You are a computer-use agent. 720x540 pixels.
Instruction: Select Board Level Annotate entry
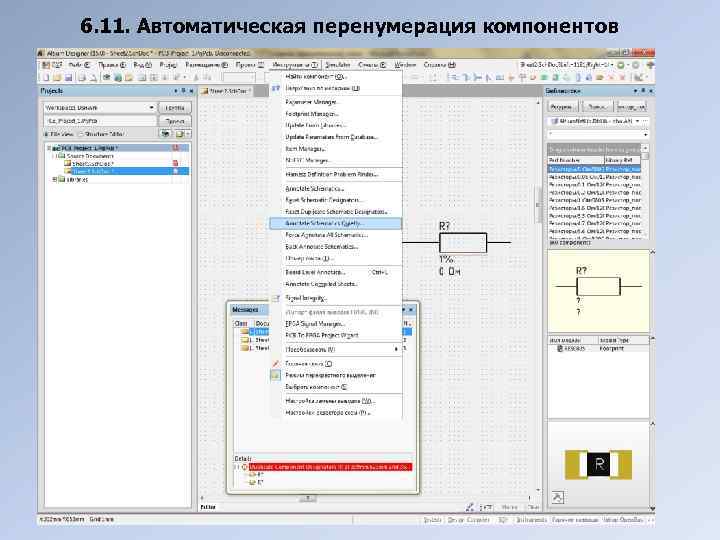pos(315,272)
